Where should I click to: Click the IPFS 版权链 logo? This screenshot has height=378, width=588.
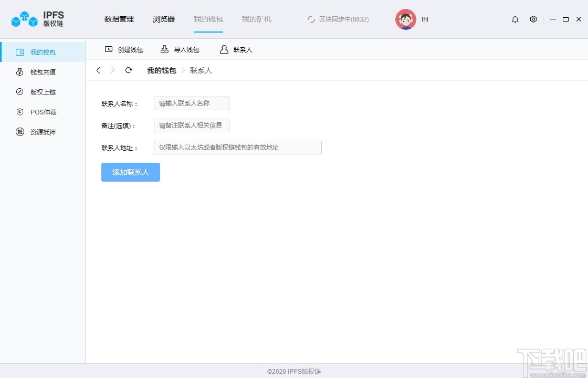point(37,19)
